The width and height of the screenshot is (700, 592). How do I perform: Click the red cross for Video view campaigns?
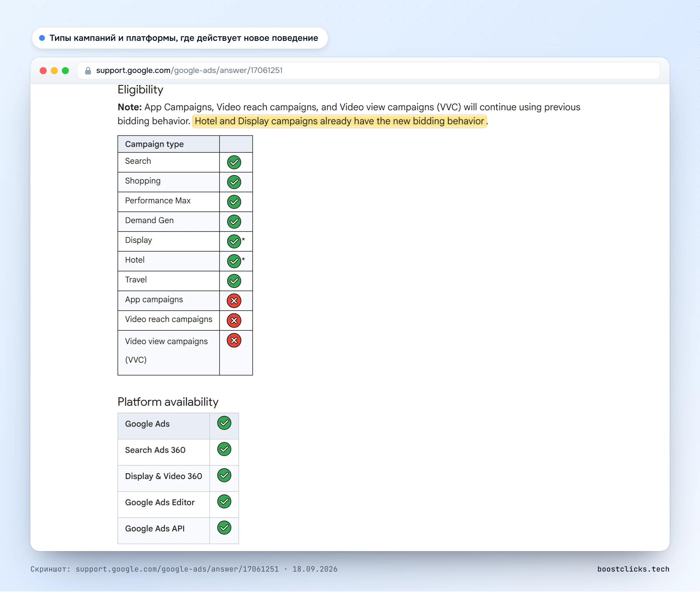tap(234, 341)
